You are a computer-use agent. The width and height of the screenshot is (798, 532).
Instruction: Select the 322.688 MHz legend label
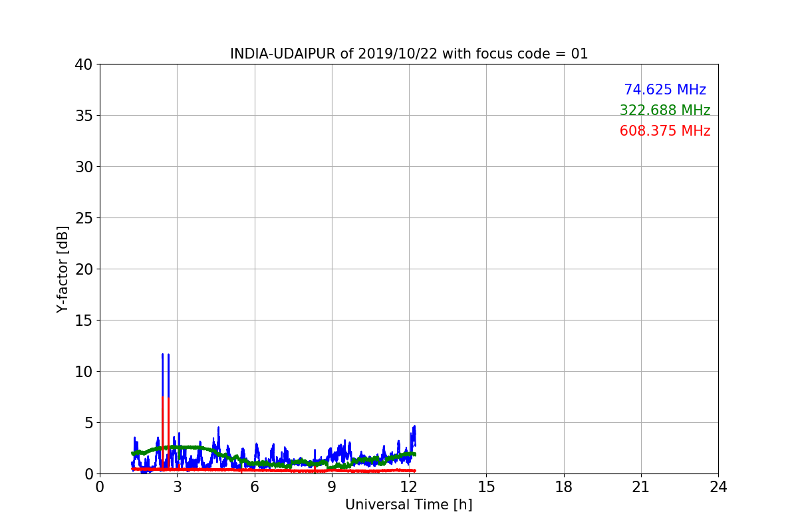pyautogui.click(x=665, y=110)
